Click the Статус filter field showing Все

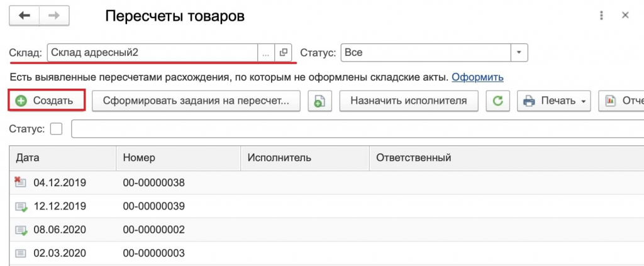click(426, 53)
